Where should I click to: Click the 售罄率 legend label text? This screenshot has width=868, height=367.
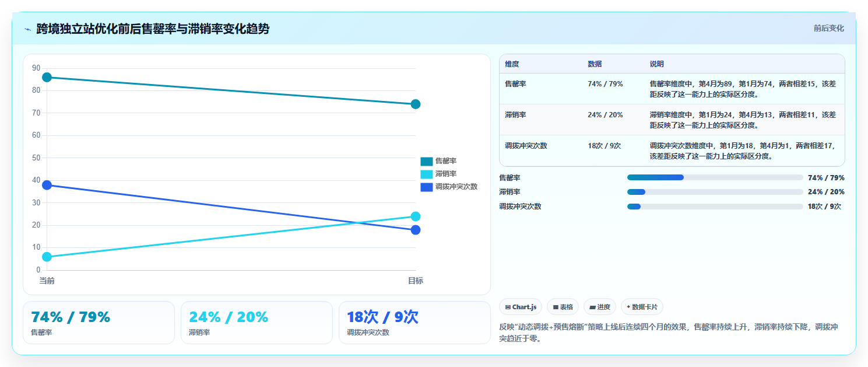pos(446,161)
